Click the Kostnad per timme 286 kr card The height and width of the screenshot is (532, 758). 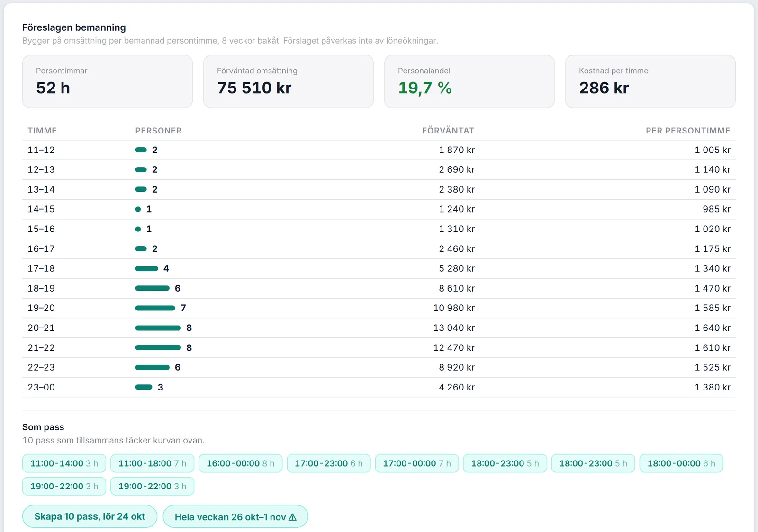pos(650,81)
